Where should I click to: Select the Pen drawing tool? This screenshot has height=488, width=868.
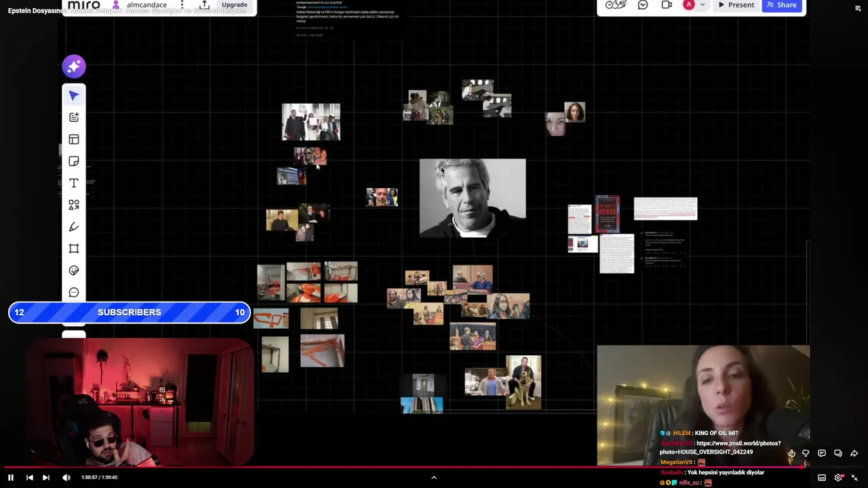click(74, 227)
